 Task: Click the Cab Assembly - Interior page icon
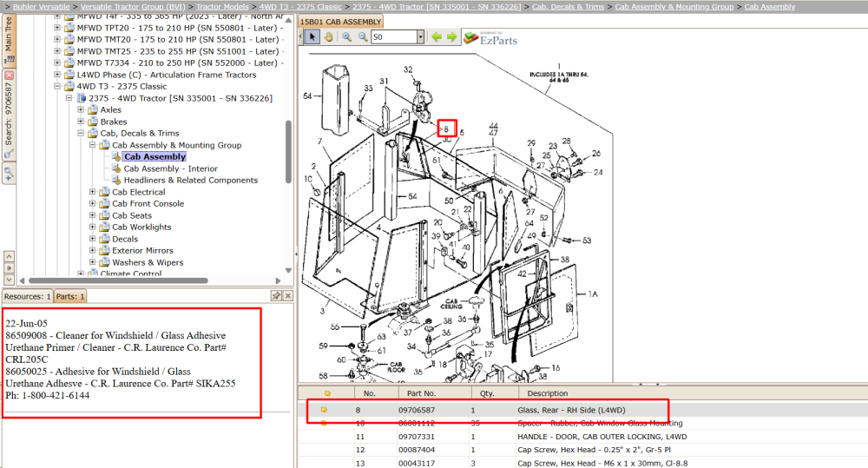click(x=116, y=168)
